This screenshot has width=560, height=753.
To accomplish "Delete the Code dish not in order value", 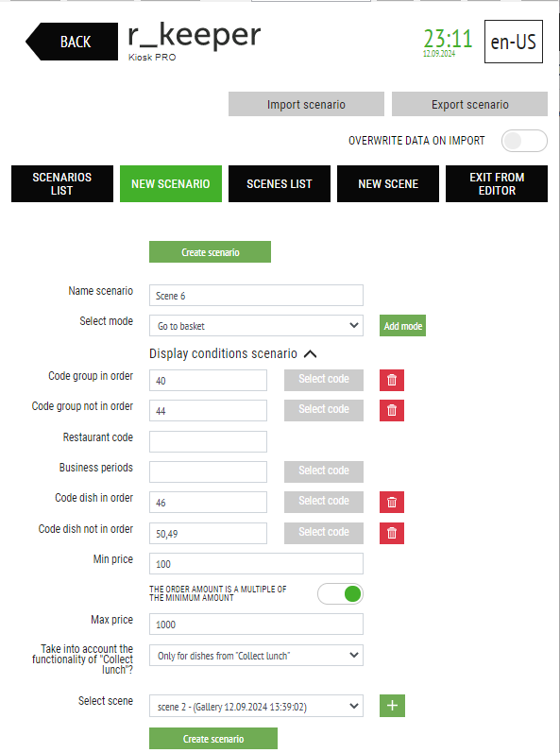I will pos(392,533).
